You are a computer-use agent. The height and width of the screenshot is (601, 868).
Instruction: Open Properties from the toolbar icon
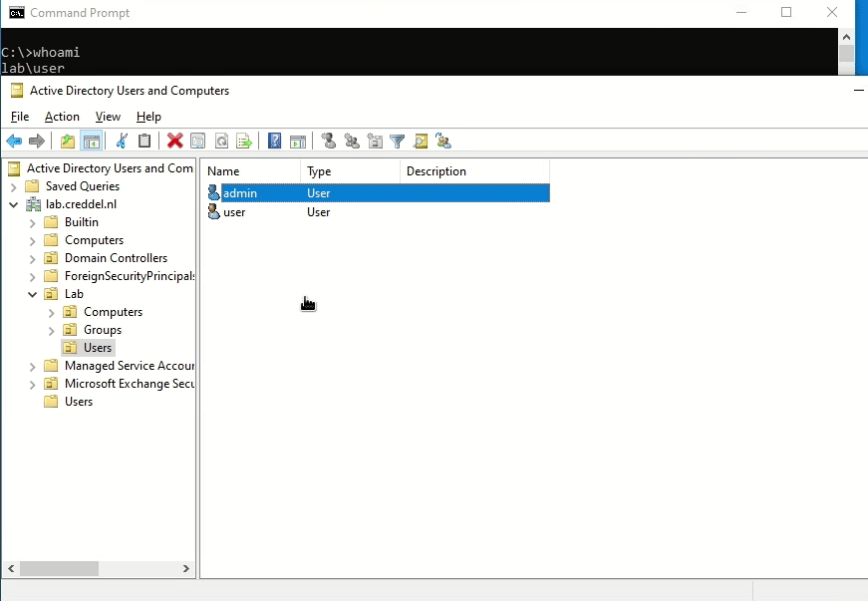click(x=197, y=142)
